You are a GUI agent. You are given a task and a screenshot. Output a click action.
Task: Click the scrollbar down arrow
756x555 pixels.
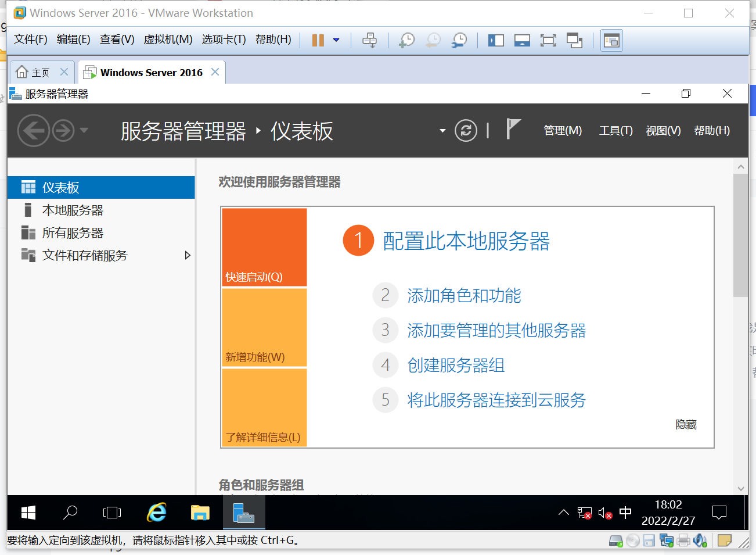coord(740,488)
